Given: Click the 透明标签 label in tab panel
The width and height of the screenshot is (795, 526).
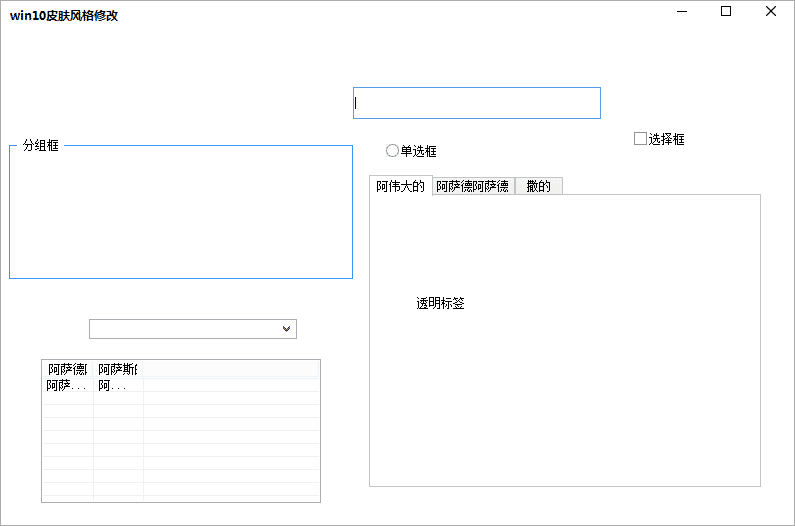Looking at the screenshot, I should click(440, 303).
